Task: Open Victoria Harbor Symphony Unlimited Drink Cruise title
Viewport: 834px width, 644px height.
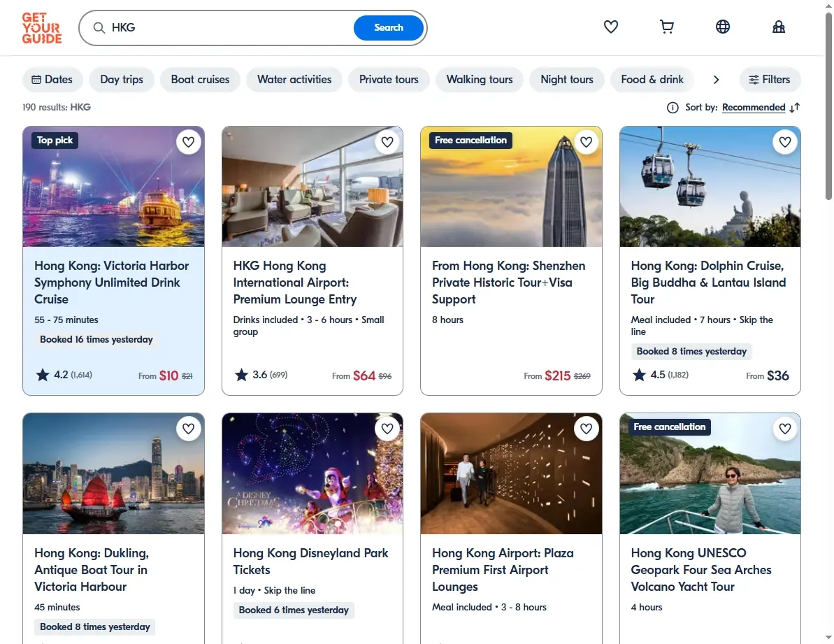Action: pos(112,282)
